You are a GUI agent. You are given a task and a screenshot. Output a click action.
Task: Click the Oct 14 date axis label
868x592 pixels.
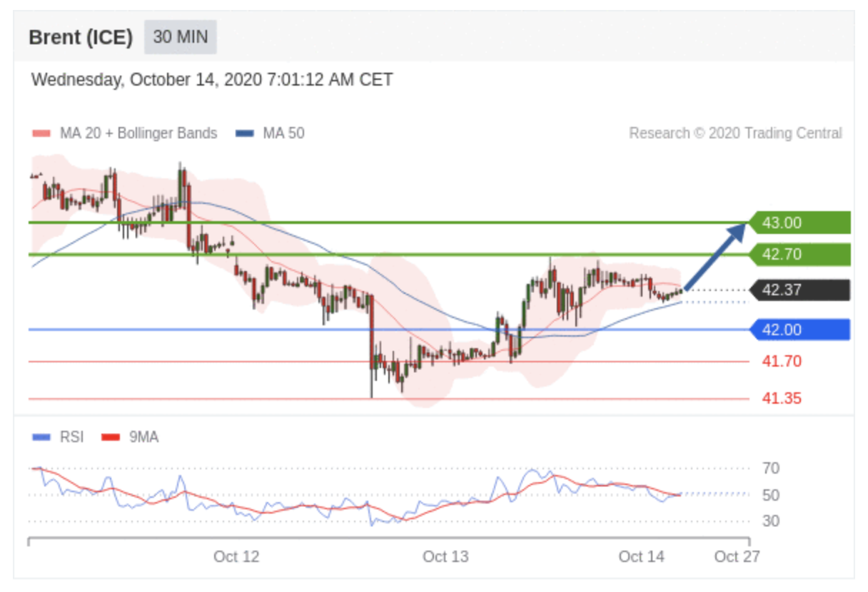642,556
